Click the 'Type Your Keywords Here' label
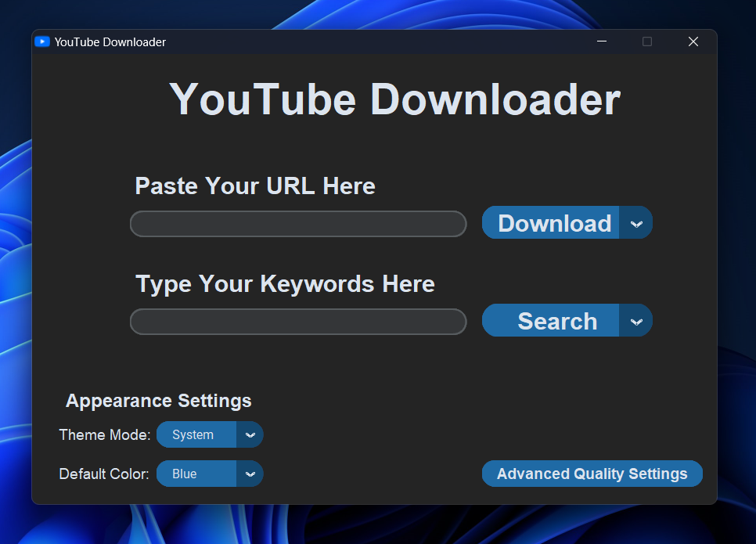 point(285,283)
